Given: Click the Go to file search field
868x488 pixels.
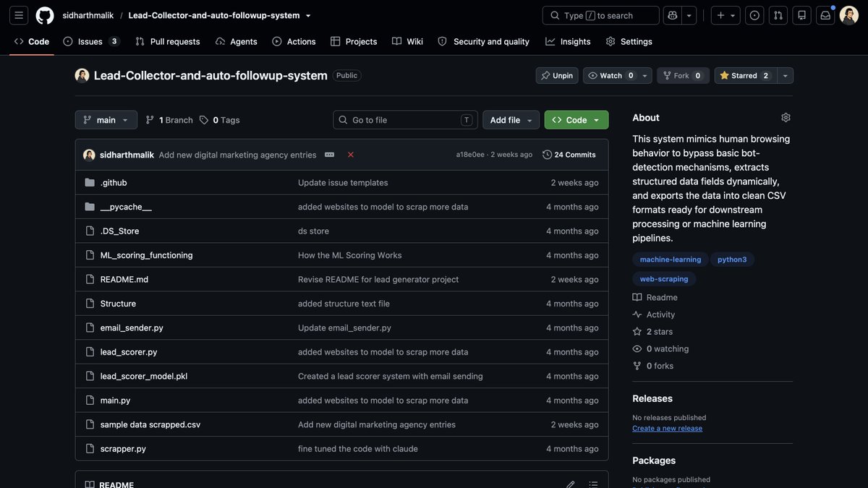Looking at the screenshot, I should tap(405, 120).
